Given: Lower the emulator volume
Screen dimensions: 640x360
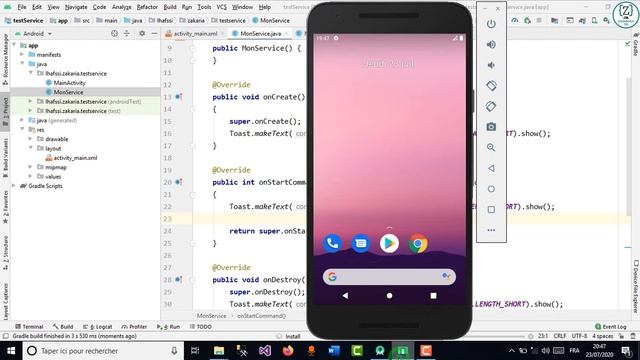Looking at the screenshot, I should pyautogui.click(x=491, y=65).
